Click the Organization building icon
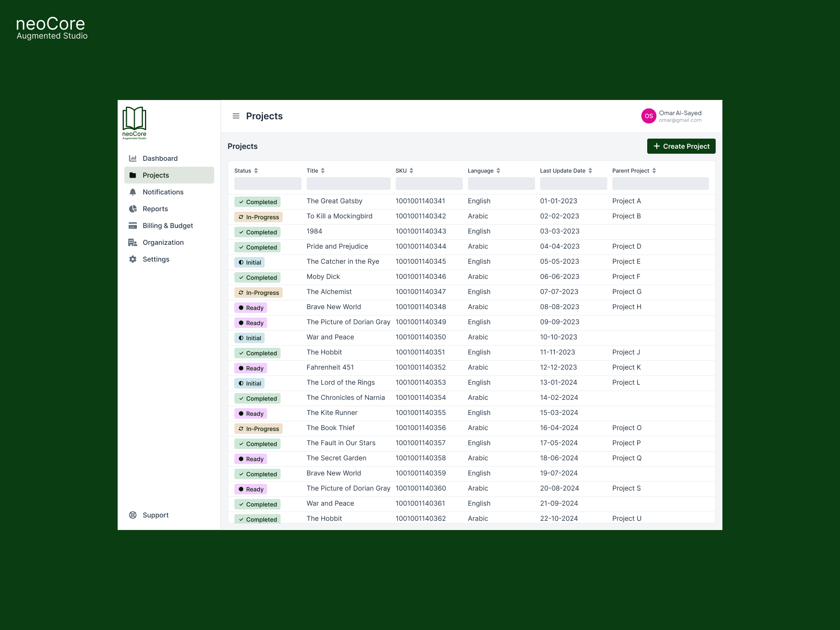Image resolution: width=840 pixels, height=630 pixels. (133, 242)
